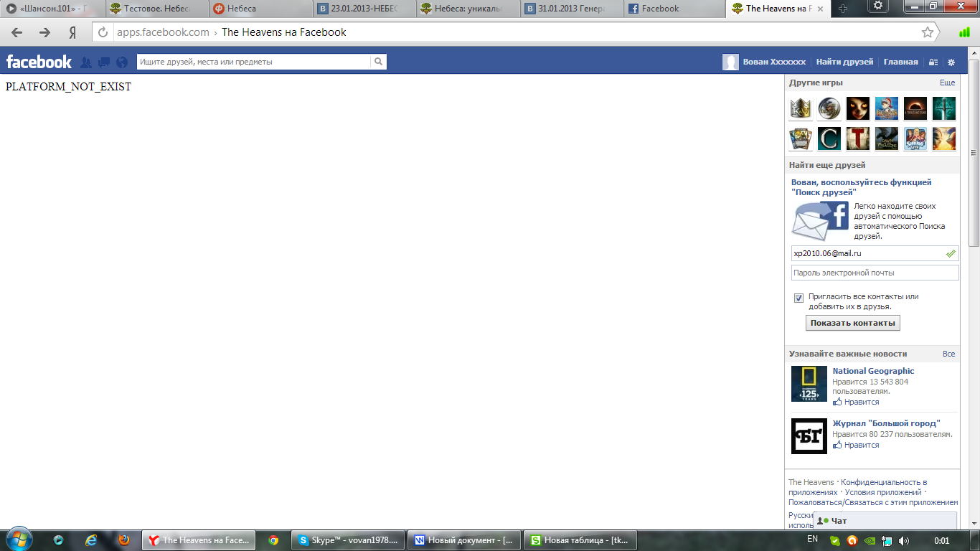Open the glowing-eyed face game icon
980x551 pixels.
(x=858, y=108)
